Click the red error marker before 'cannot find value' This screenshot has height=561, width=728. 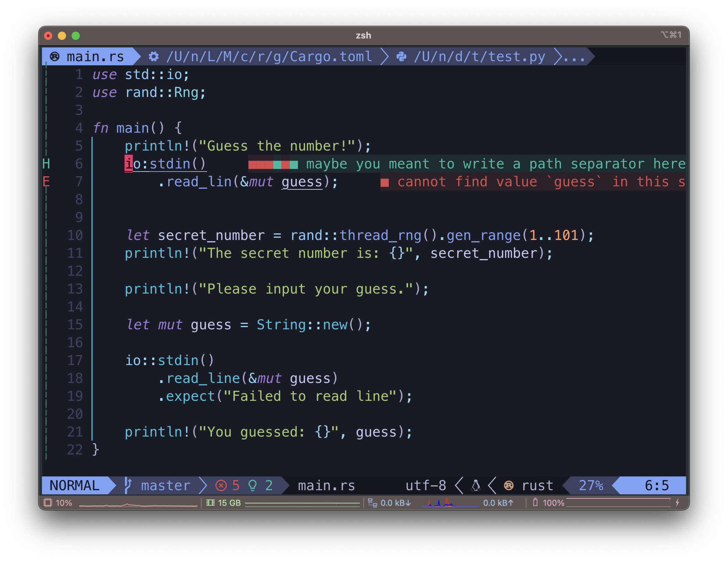tap(385, 182)
